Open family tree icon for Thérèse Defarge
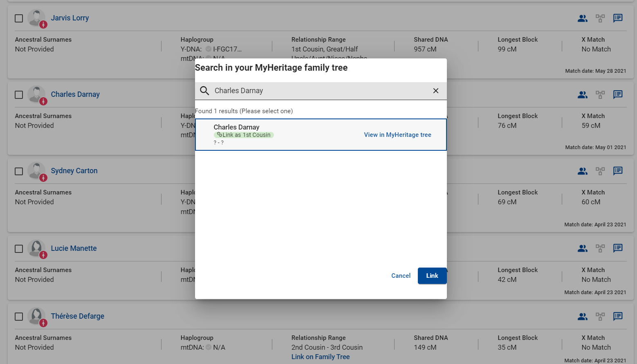Screen dimensions: 637x364 click(600, 317)
